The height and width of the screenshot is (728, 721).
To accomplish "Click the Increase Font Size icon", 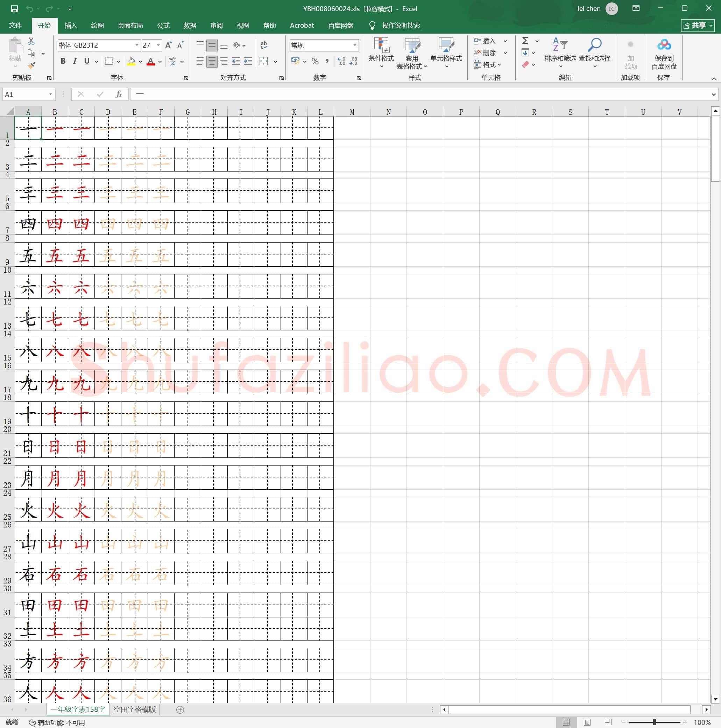I will 169,45.
